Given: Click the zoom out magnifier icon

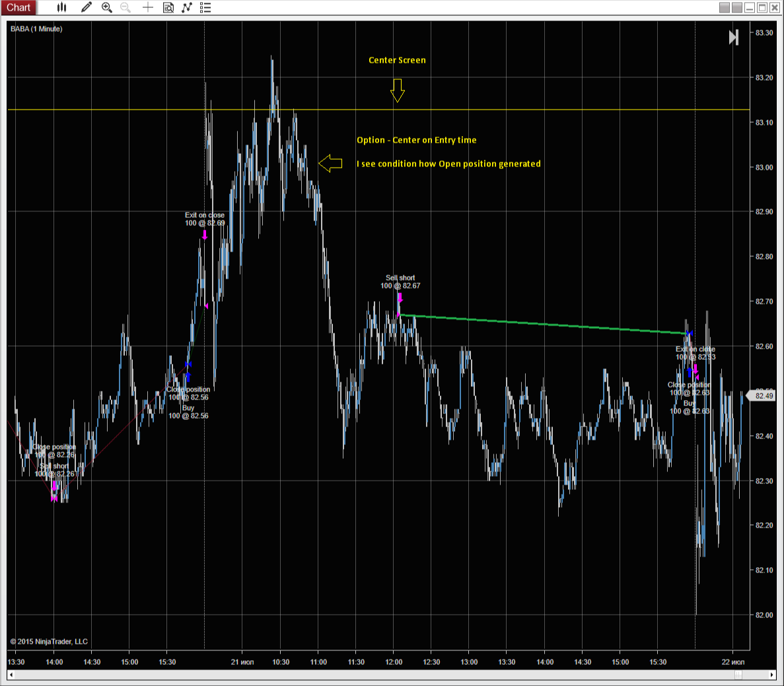Looking at the screenshot, I should tap(125, 7).
